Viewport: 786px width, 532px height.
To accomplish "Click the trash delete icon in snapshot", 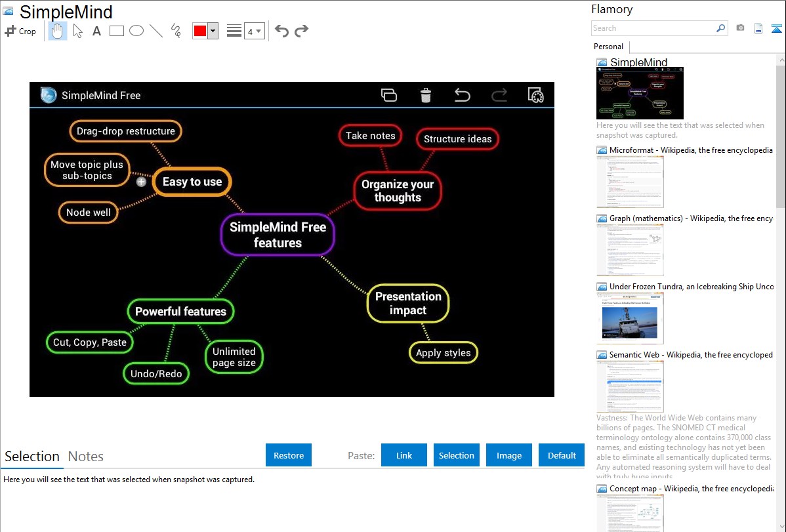I will [x=426, y=94].
